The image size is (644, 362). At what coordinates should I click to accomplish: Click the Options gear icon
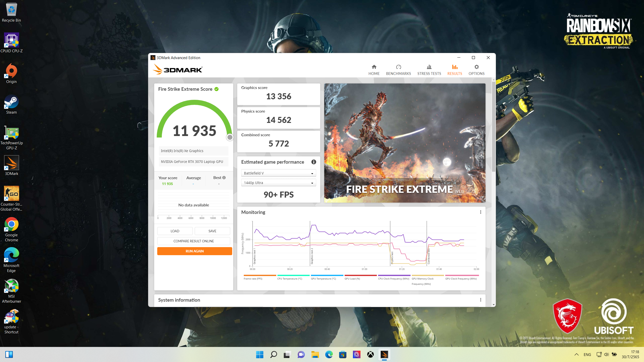pos(476,67)
